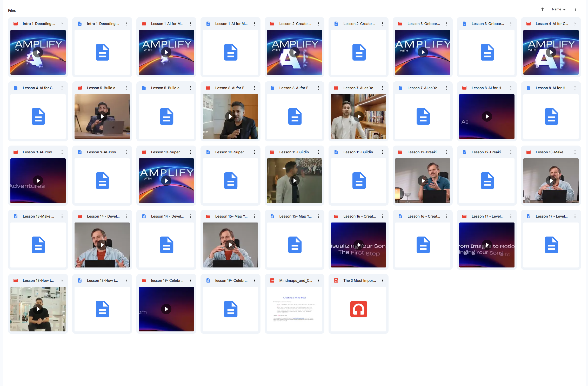
Task: Click the audio icon on The 3 Most Impor... file
Action: point(336,280)
